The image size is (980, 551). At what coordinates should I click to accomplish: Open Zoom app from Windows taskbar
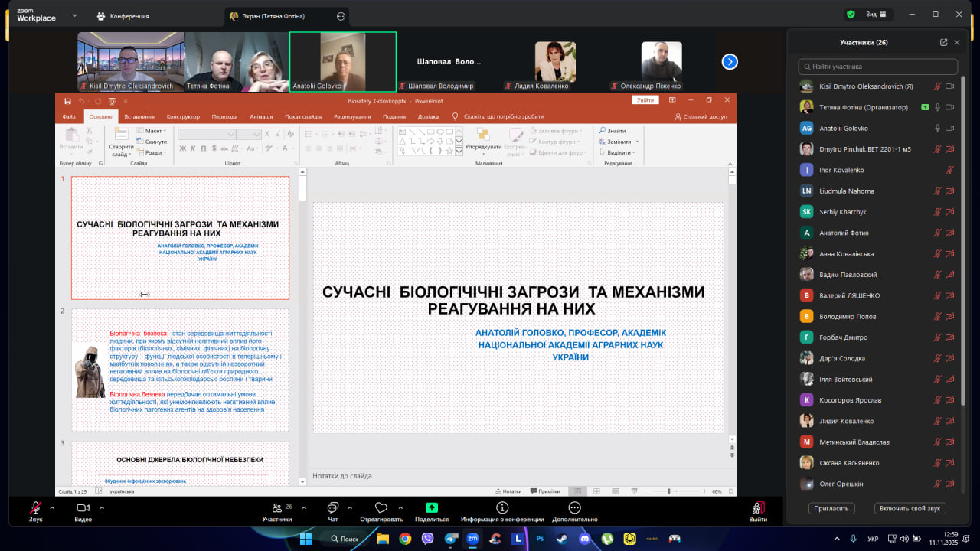tap(472, 539)
